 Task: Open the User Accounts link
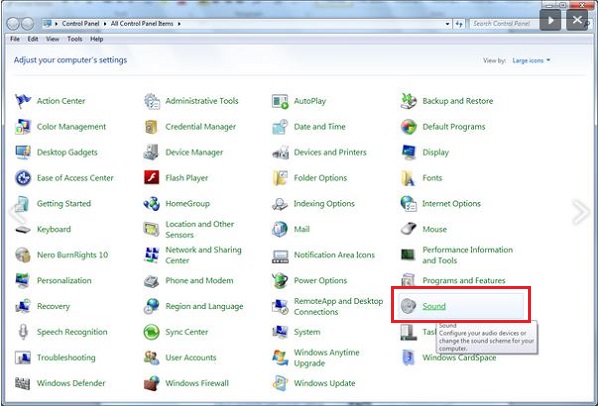click(191, 358)
